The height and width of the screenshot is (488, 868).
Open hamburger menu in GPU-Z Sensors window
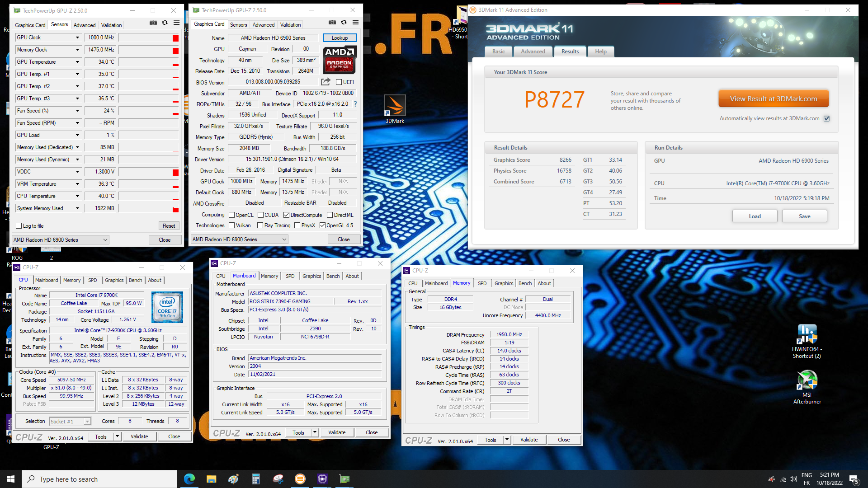177,23
